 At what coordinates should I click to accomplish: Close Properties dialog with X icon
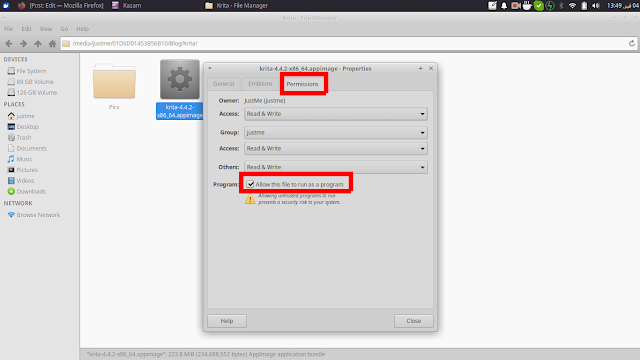pyautogui.click(x=431, y=69)
